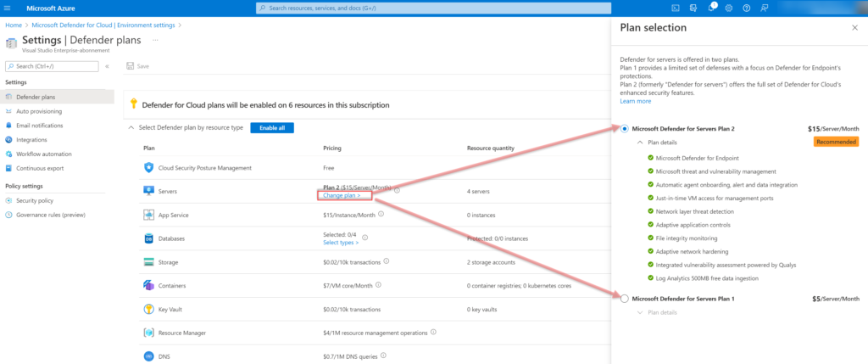Click the App Service plan icon
The height and width of the screenshot is (364, 868).
coord(148,215)
